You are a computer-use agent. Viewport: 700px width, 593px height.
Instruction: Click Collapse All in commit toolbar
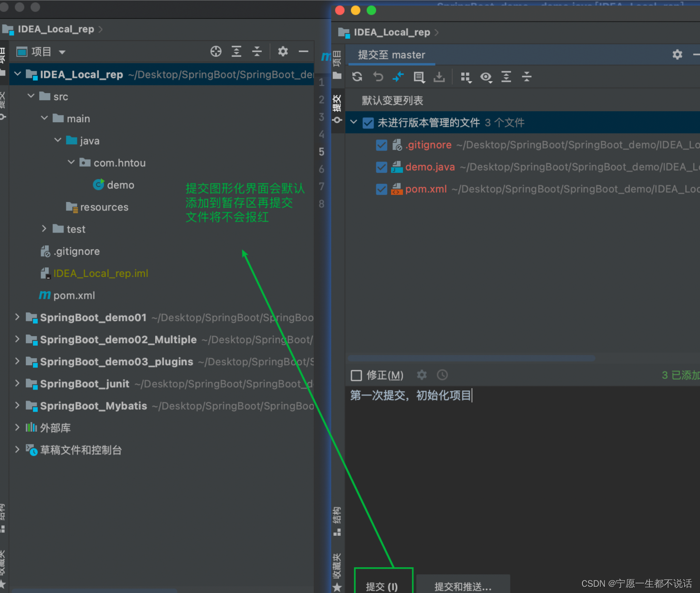tap(527, 76)
